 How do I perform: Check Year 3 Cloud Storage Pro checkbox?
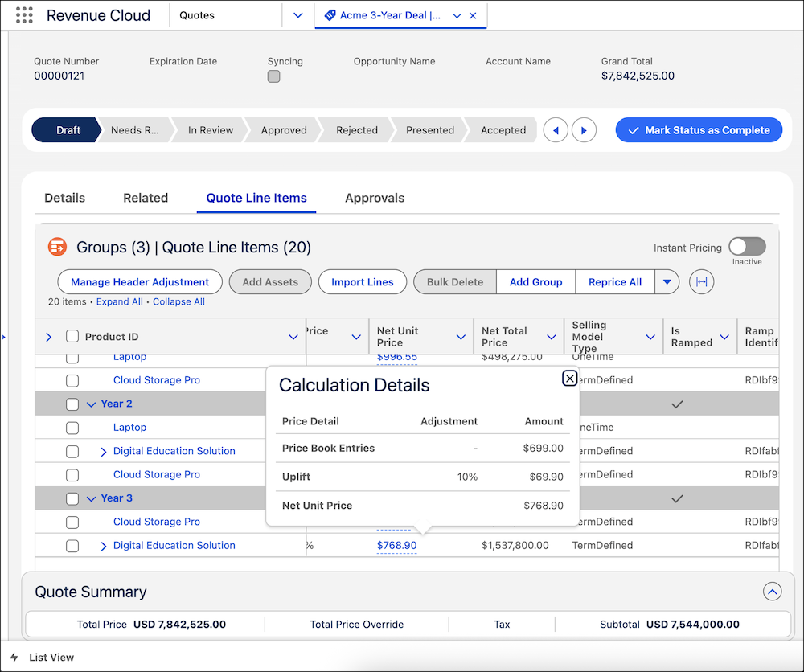72,522
